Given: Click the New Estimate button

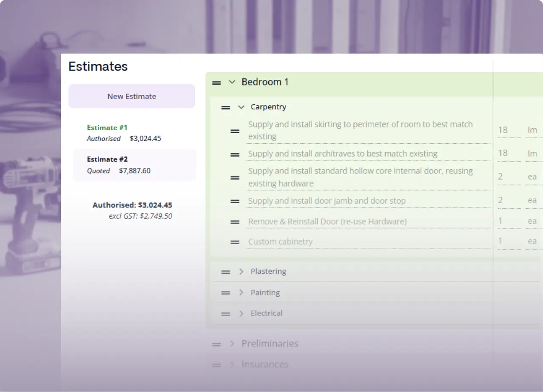Looking at the screenshot, I should pyautogui.click(x=131, y=96).
